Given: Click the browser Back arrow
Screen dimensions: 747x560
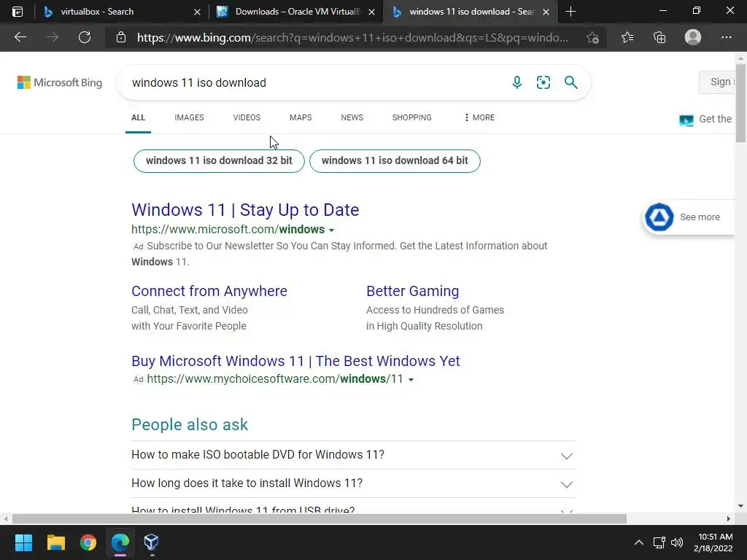Looking at the screenshot, I should click(20, 37).
